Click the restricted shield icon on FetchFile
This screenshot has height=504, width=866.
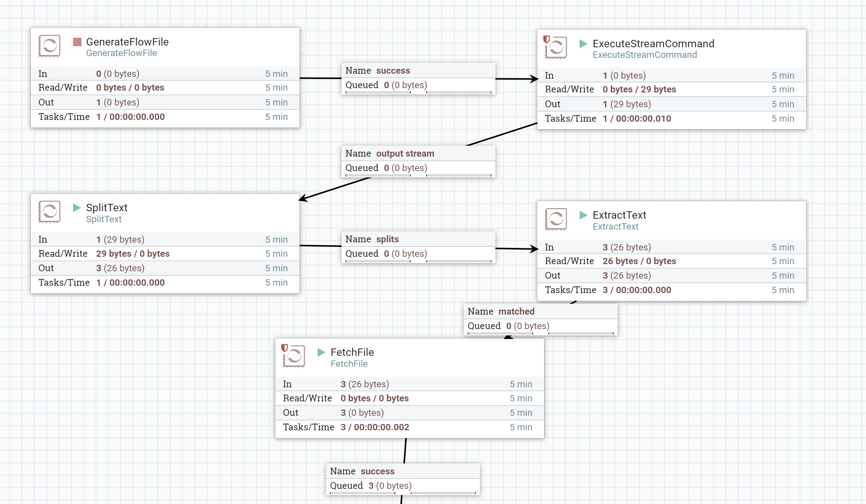pyautogui.click(x=284, y=347)
